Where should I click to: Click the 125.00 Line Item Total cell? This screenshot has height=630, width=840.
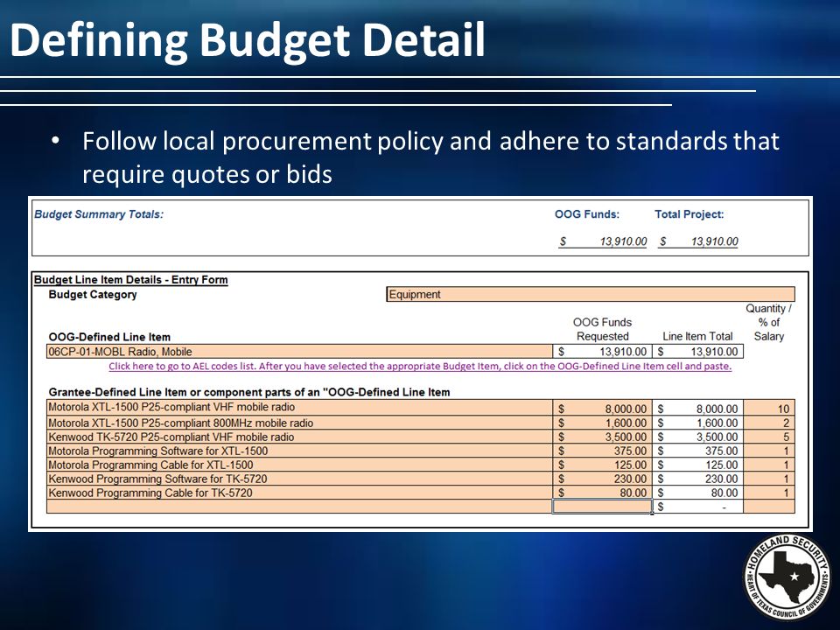coord(697,465)
